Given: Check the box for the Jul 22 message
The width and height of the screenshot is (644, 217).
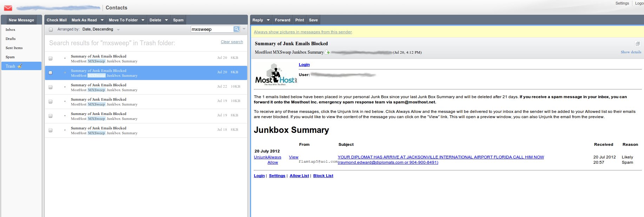Looking at the screenshot, I should 51,87.
